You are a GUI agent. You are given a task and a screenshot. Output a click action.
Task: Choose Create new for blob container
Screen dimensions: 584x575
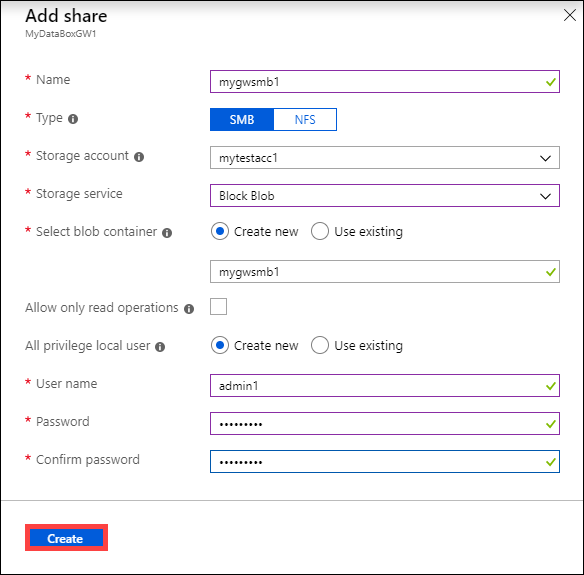(x=220, y=231)
